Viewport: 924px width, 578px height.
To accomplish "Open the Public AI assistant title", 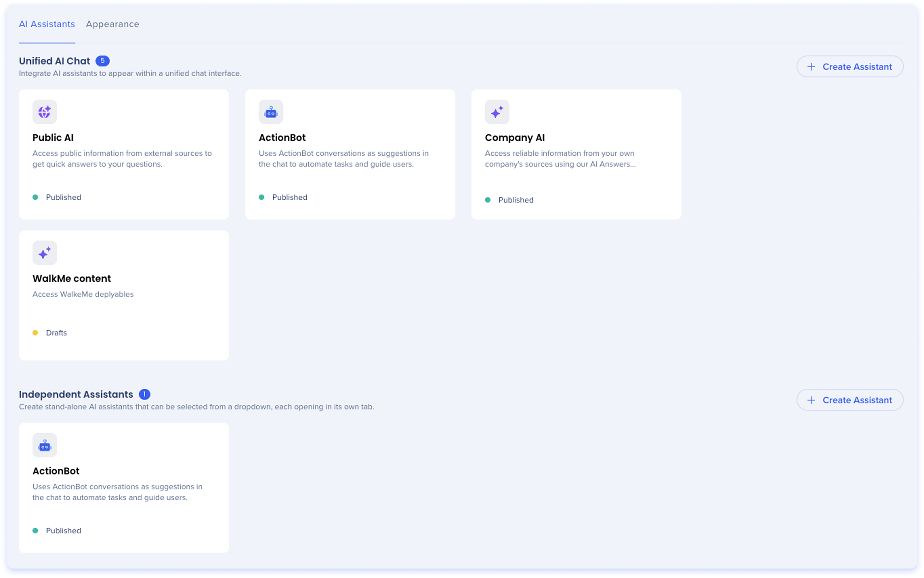I will [x=53, y=138].
